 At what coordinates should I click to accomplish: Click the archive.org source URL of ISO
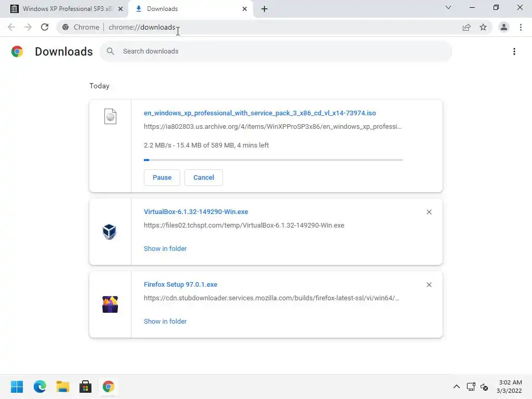pos(273,127)
